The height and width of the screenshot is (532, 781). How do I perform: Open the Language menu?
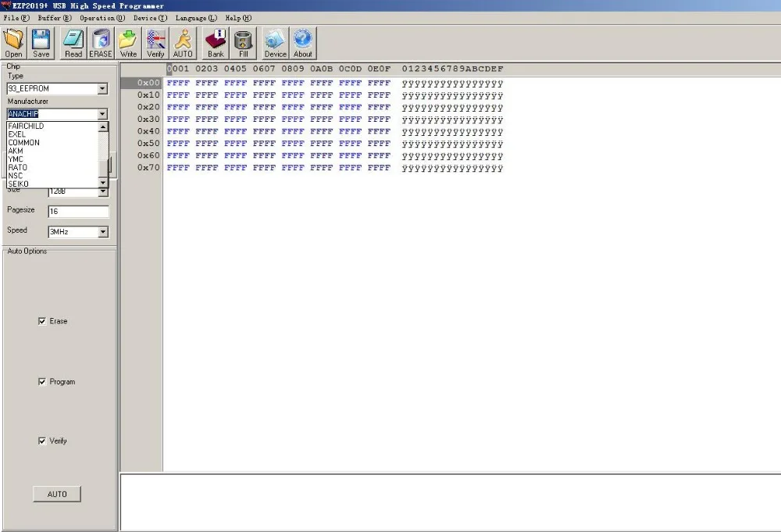(x=196, y=18)
